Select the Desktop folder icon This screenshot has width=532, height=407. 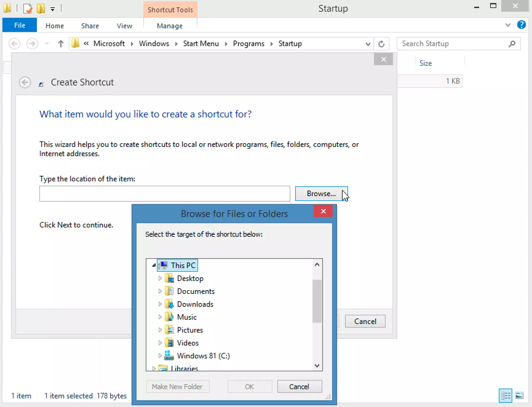169,278
